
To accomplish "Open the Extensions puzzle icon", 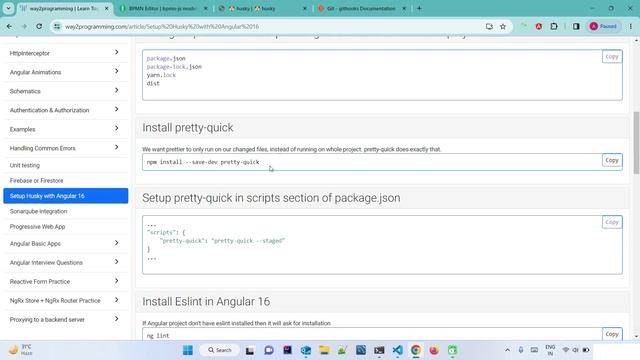I will (554, 27).
